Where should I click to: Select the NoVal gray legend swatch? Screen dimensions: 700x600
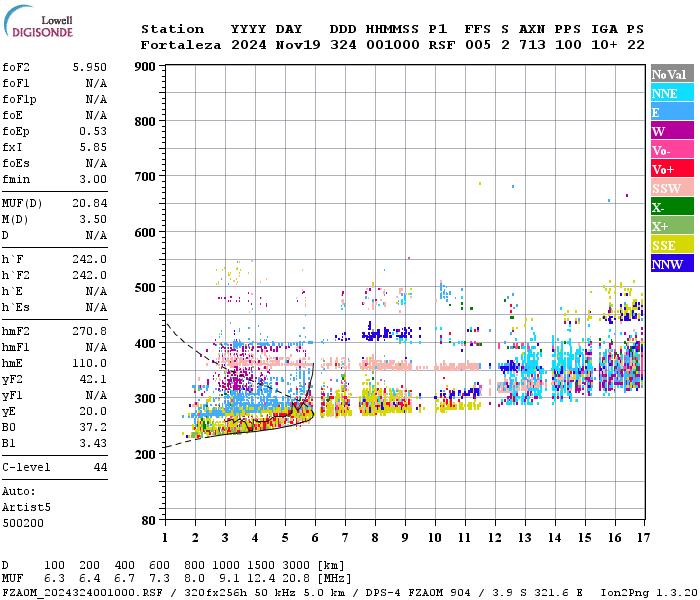click(672, 74)
